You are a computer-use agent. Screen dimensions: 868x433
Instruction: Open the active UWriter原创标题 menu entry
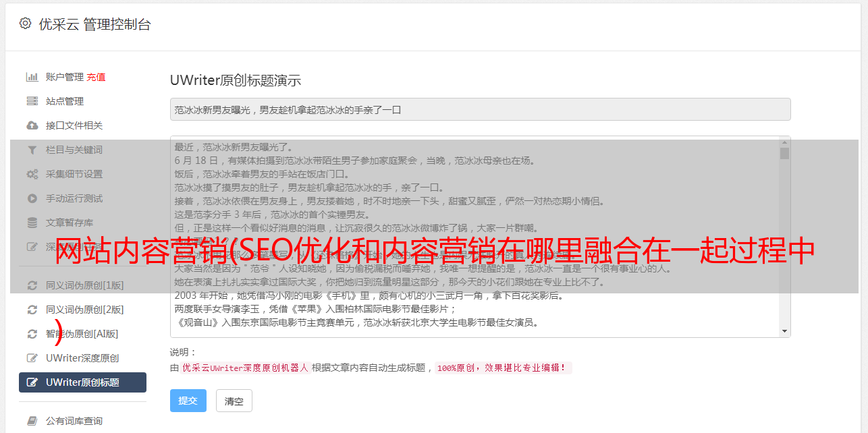[82, 382]
